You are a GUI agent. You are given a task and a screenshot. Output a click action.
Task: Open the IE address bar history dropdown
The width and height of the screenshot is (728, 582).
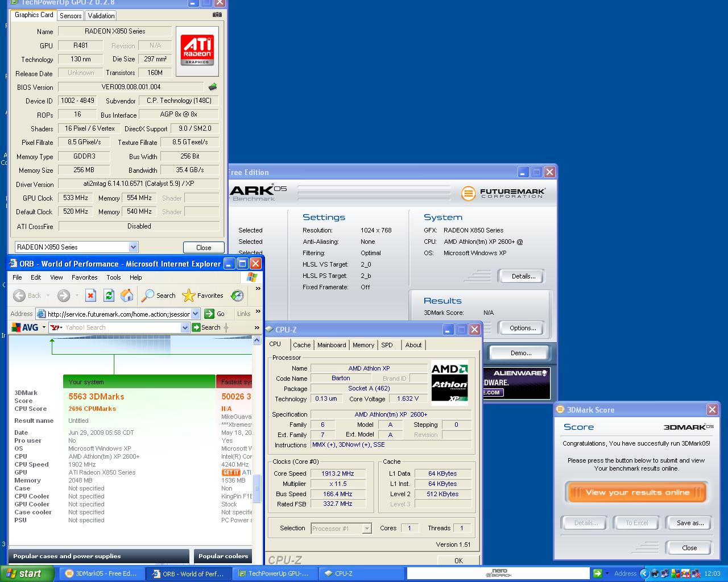pyautogui.click(x=195, y=314)
